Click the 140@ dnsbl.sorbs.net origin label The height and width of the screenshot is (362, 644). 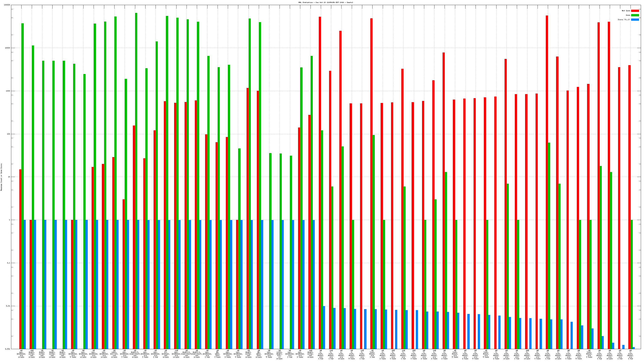click(310, 354)
